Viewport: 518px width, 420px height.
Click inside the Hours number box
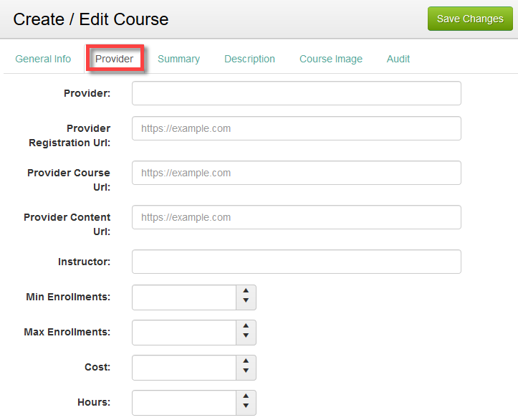pos(184,403)
